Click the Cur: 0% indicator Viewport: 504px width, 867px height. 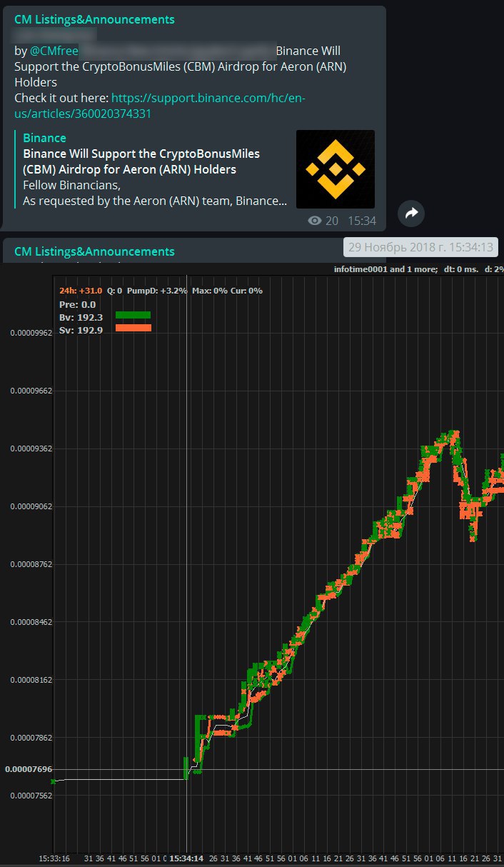coord(246,291)
